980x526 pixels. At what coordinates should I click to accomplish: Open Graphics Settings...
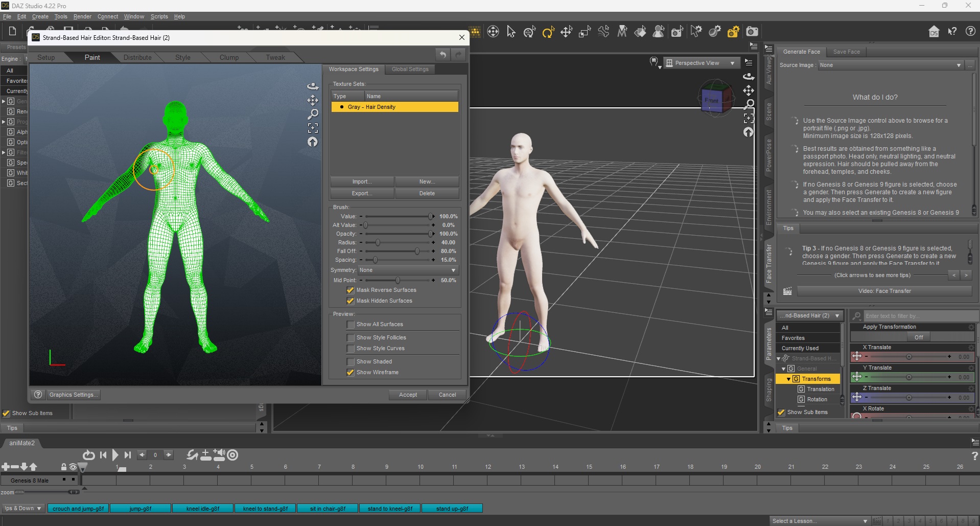click(73, 395)
